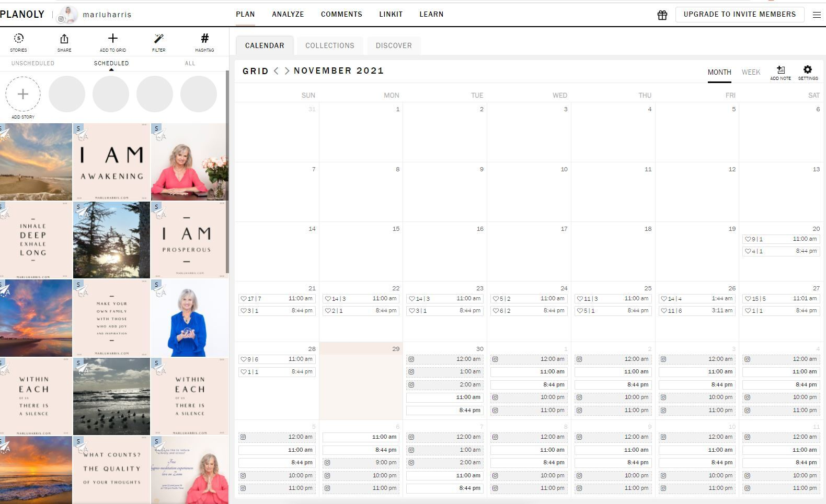Show All posts
This screenshot has height=504, width=826.
click(190, 63)
